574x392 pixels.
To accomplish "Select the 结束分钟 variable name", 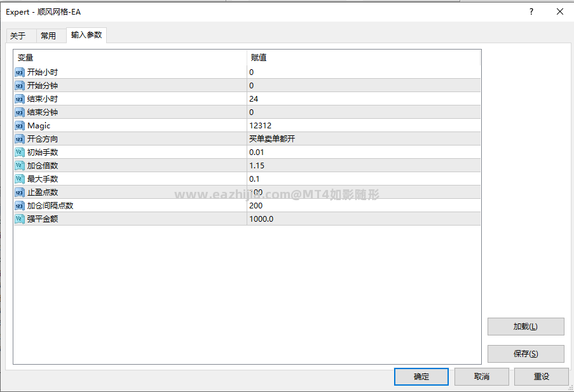I will (x=43, y=112).
